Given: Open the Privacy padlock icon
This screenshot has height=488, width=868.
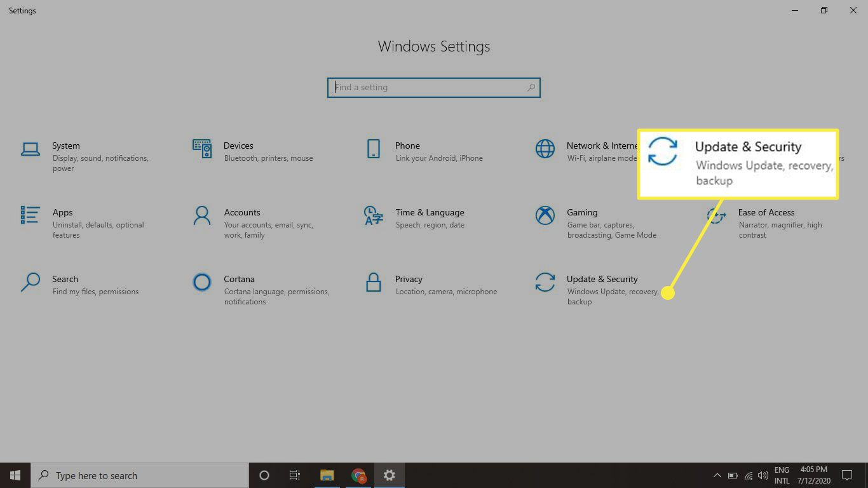Looking at the screenshot, I should coord(374,282).
